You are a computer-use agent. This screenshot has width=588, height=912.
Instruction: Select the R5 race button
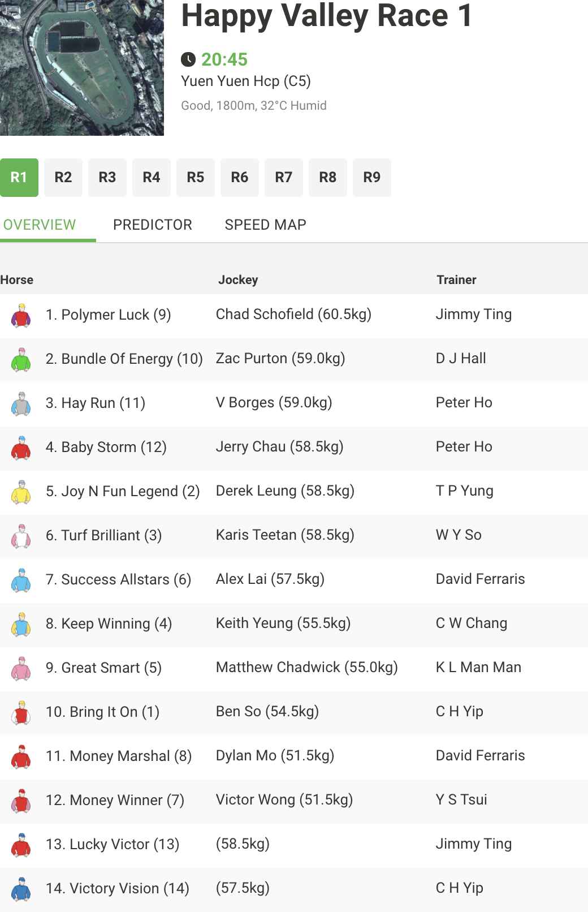pos(196,178)
